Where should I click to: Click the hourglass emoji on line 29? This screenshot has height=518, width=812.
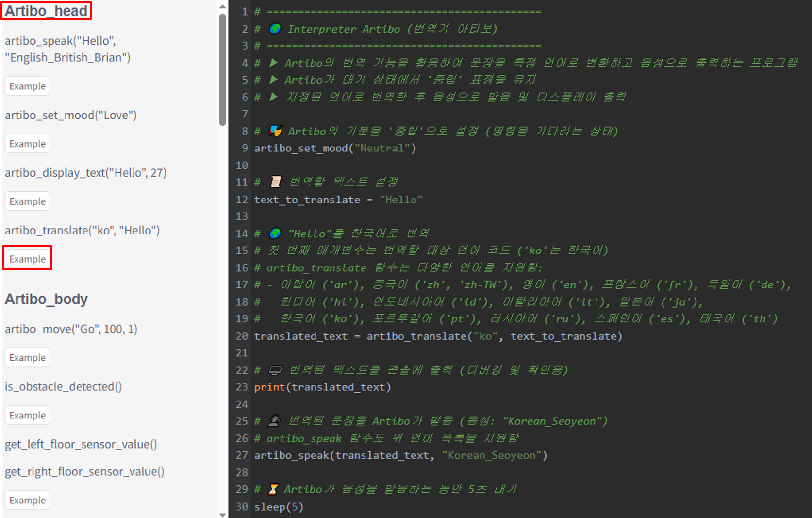pos(273,489)
